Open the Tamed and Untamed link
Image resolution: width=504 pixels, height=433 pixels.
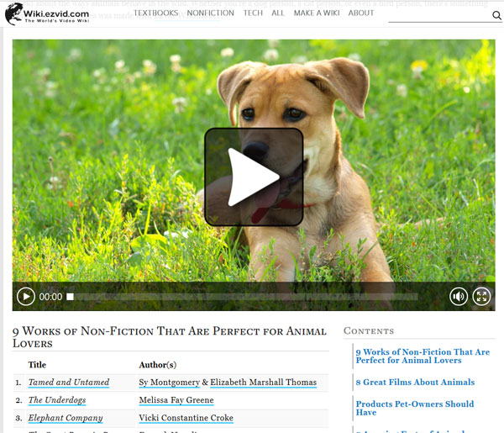click(69, 383)
